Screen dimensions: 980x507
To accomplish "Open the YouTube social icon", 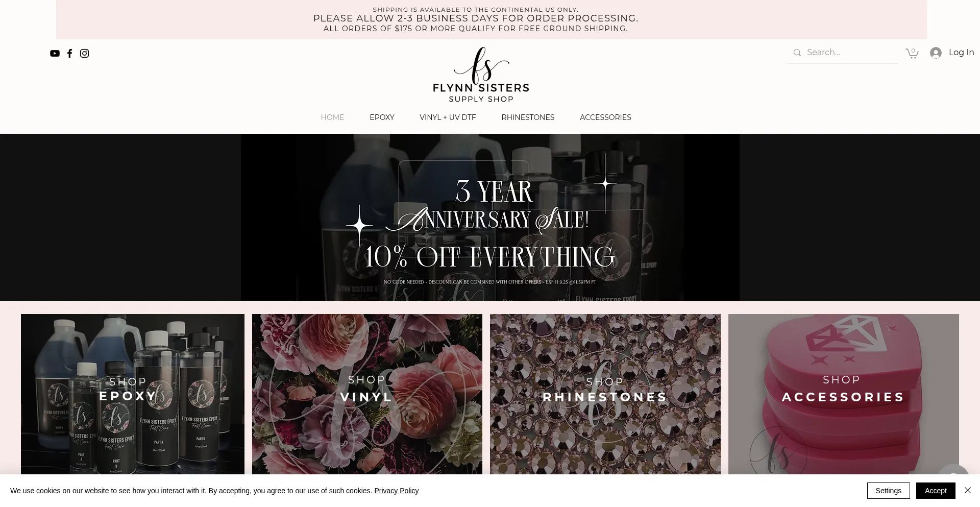I will coord(55,54).
